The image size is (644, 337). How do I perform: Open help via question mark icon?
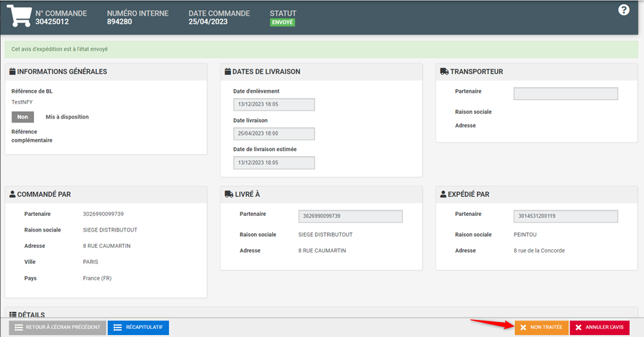point(624,10)
